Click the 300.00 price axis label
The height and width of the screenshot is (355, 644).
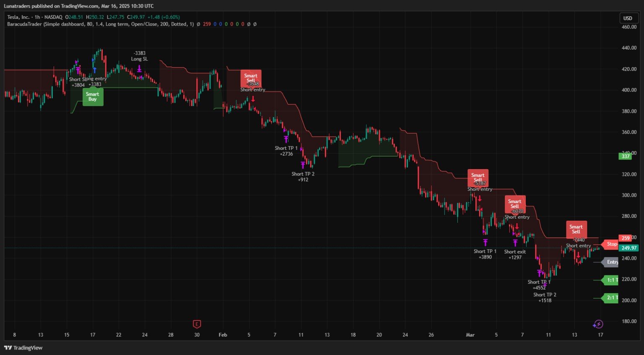tap(629, 195)
